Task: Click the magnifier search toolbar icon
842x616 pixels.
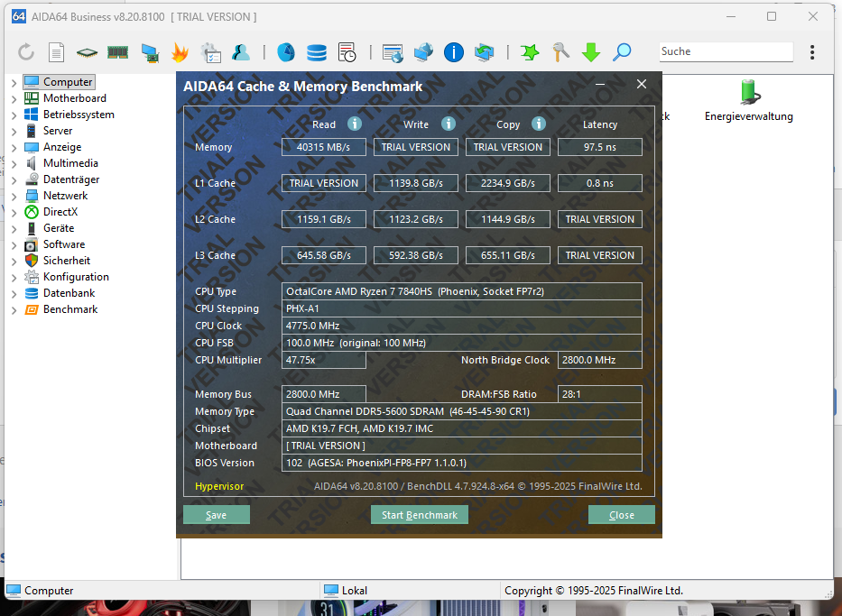Action: (x=622, y=52)
